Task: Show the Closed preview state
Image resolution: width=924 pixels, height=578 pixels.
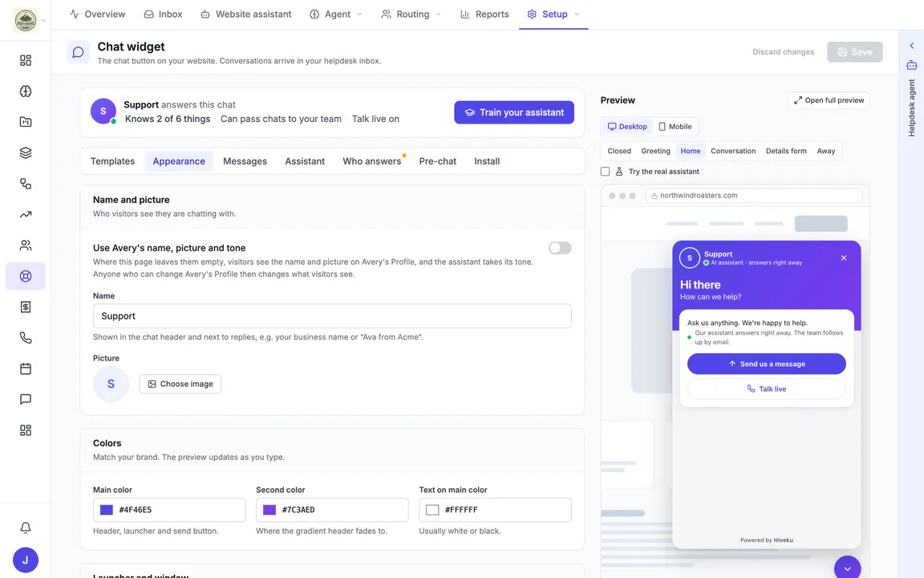Action: (618, 151)
